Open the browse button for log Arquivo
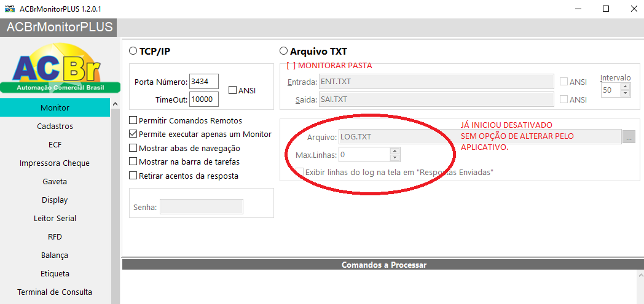Screen dimensions: 644x304 pyautogui.click(x=629, y=136)
